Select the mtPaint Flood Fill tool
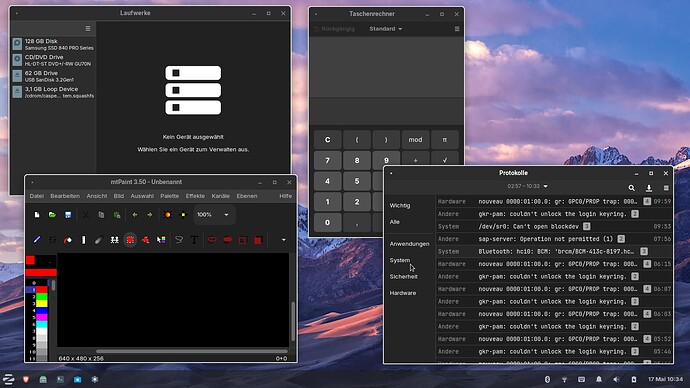Image resolution: width=690 pixels, height=388 pixels. [68, 240]
